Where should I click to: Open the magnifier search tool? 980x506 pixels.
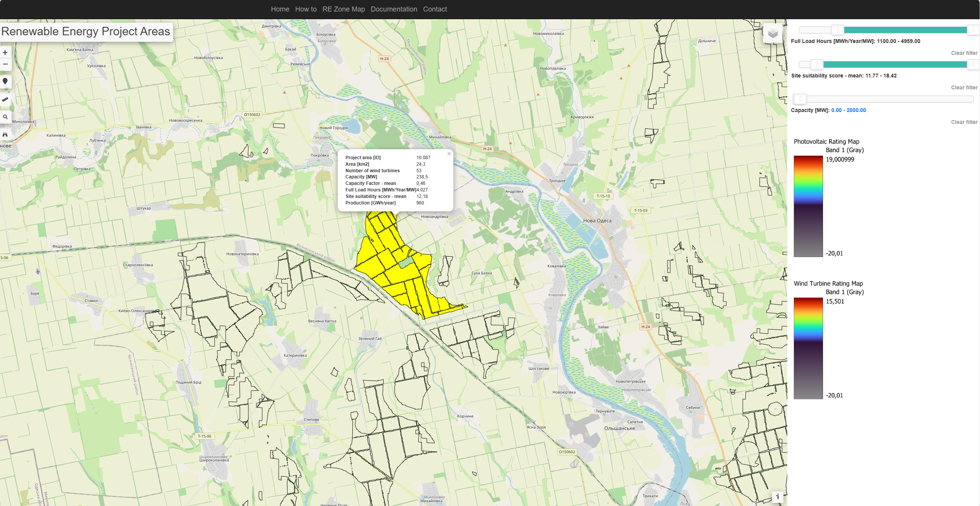[5, 117]
